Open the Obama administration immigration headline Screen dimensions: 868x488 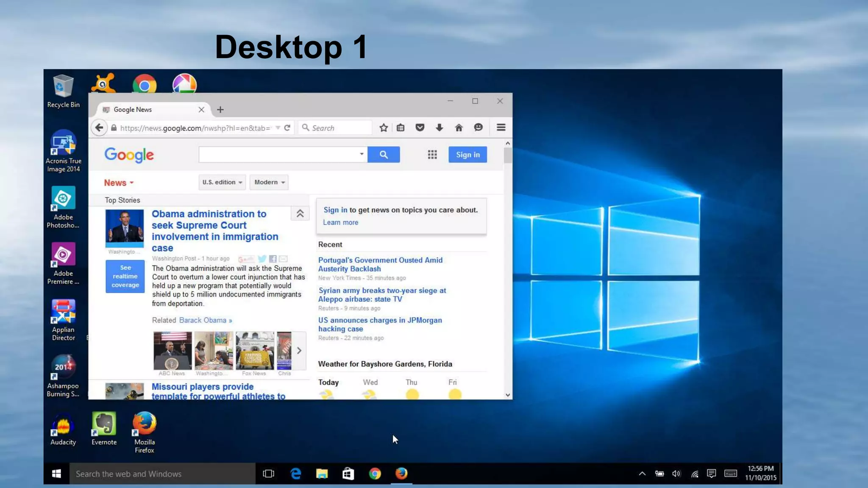[215, 231]
